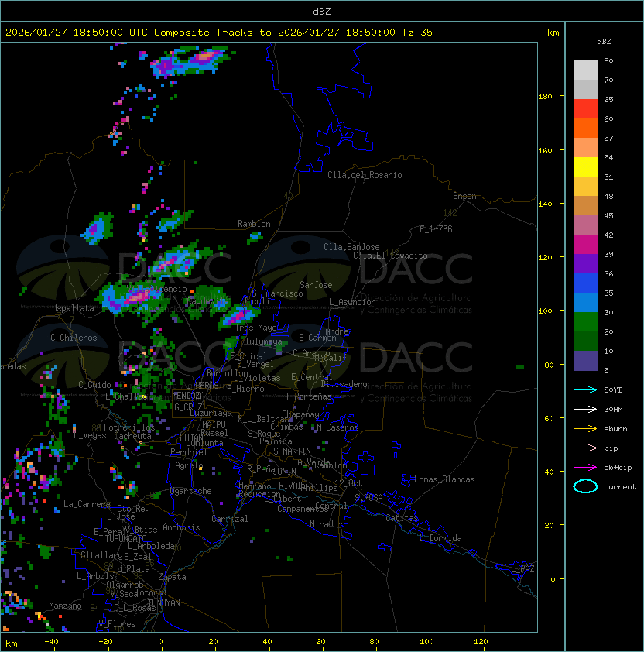Click the 'Divisadero' map label

(344, 384)
